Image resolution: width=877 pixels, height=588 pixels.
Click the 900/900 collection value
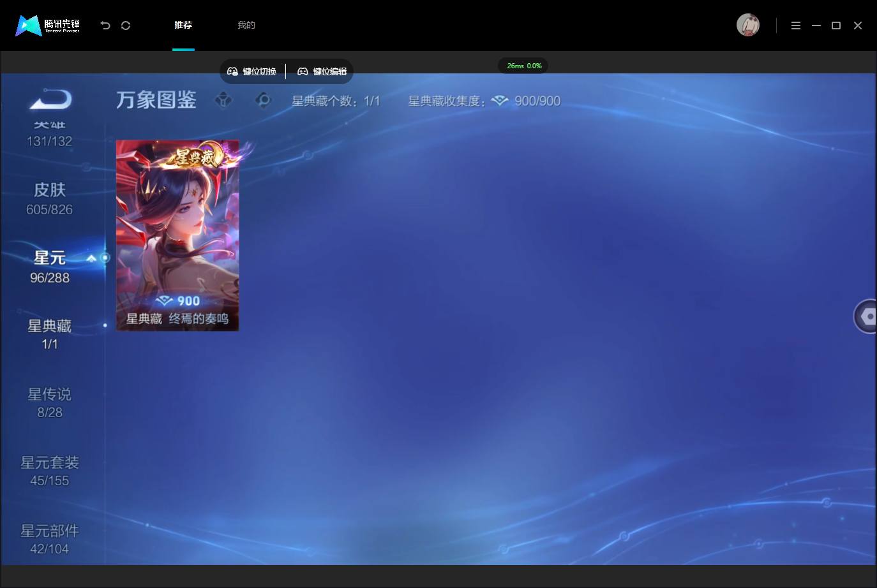(537, 101)
